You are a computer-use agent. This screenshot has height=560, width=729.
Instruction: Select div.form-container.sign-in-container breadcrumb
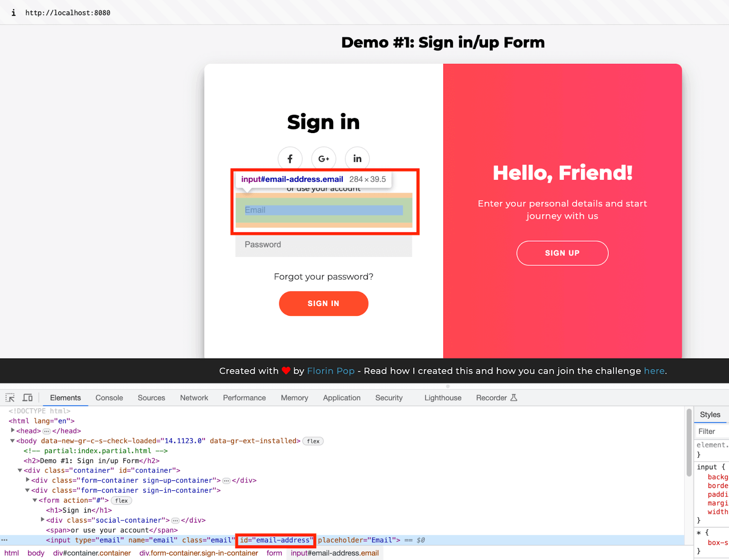(199, 553)
